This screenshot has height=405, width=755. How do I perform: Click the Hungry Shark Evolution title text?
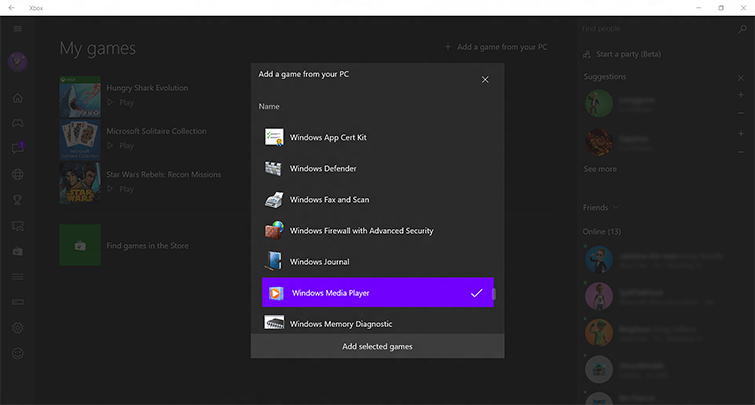point(147,88)
